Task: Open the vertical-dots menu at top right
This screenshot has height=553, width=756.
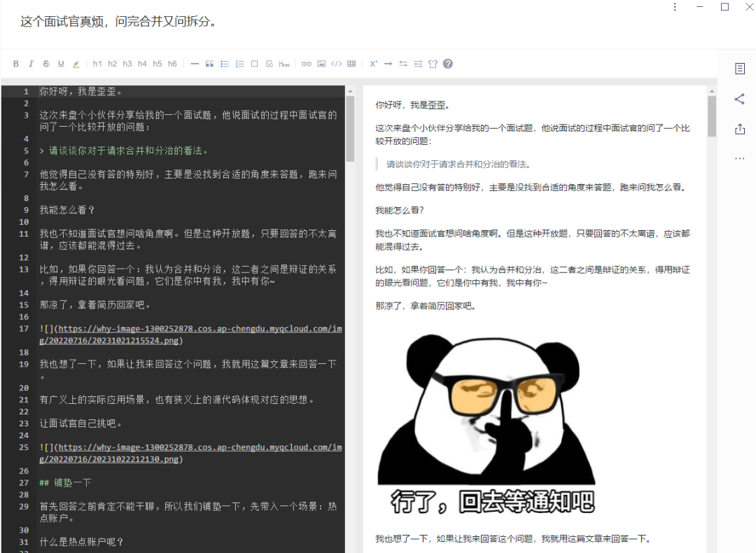Action: coord(674,7)
